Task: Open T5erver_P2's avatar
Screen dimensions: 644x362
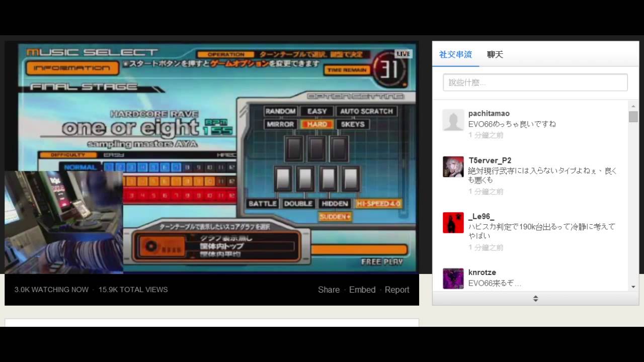Action: point(453,167)
